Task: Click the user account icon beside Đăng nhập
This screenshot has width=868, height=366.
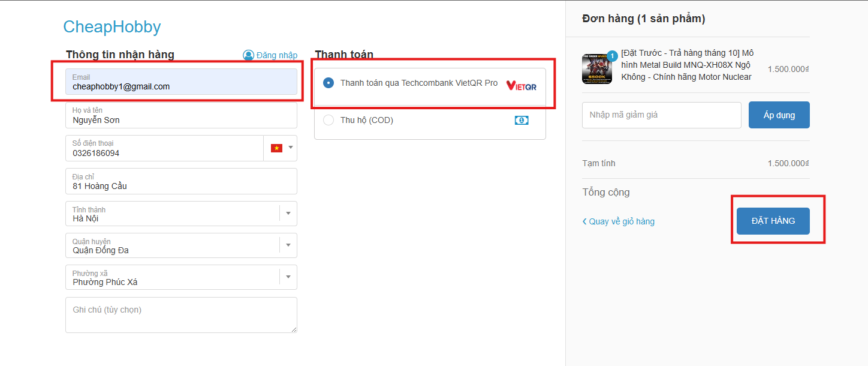Action: pyautogui.click(x=248, y=55)
